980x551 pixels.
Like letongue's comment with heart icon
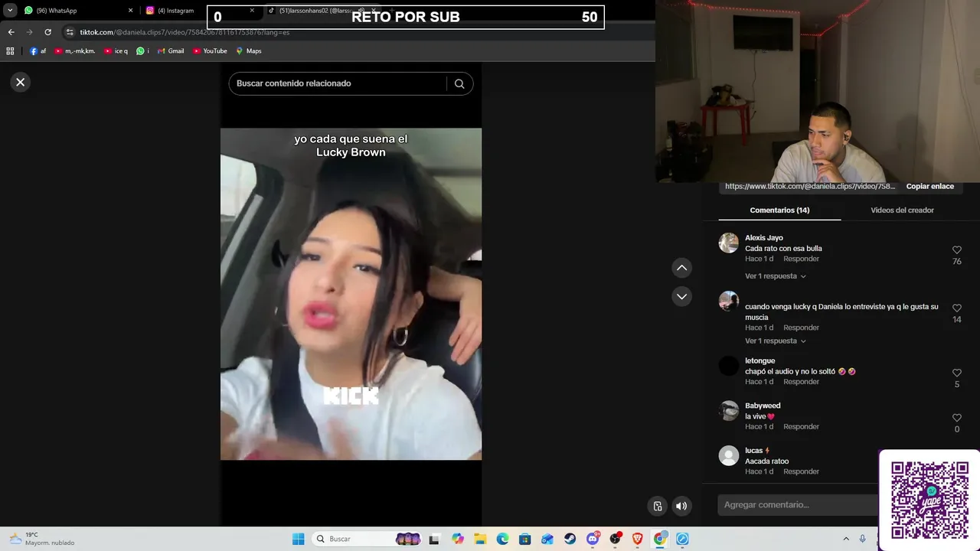coord(956,373)
